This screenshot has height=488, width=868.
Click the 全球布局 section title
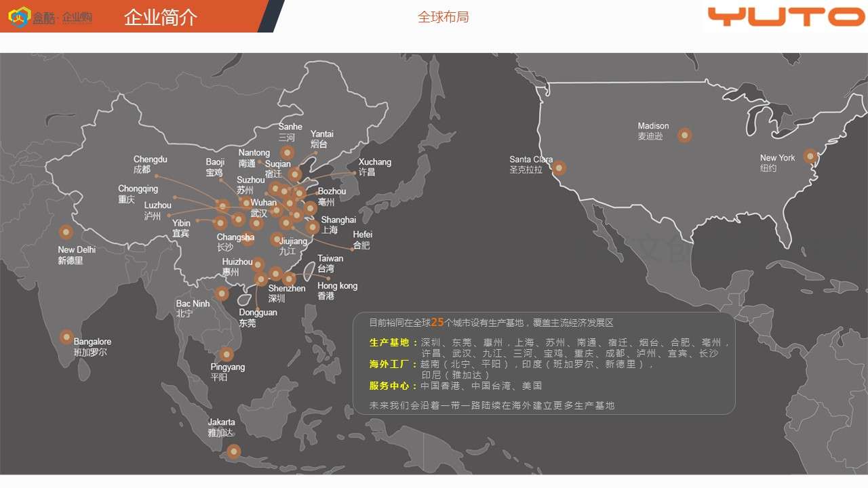[443, 17]
